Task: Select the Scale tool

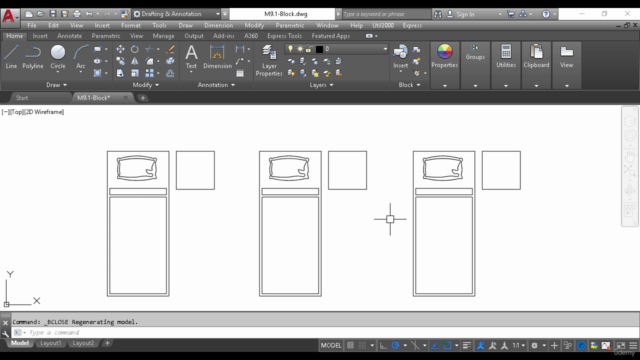Action: click(x=135, y=73)
